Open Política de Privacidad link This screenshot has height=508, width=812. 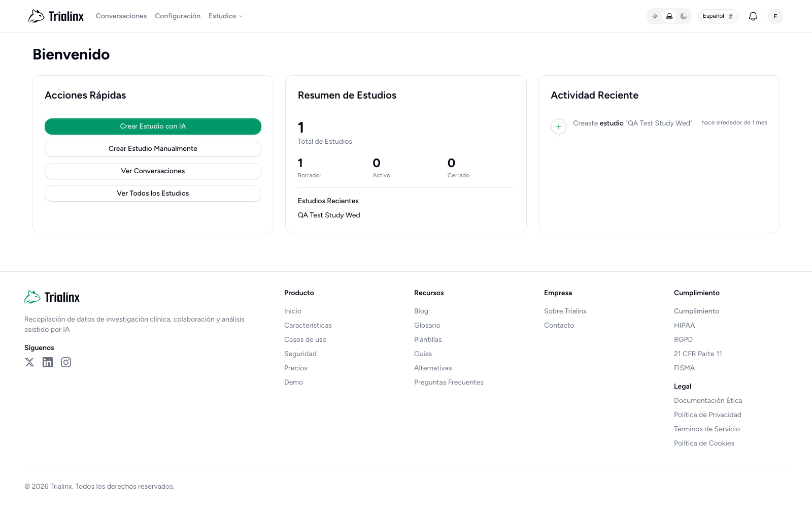tap(707, 415)
